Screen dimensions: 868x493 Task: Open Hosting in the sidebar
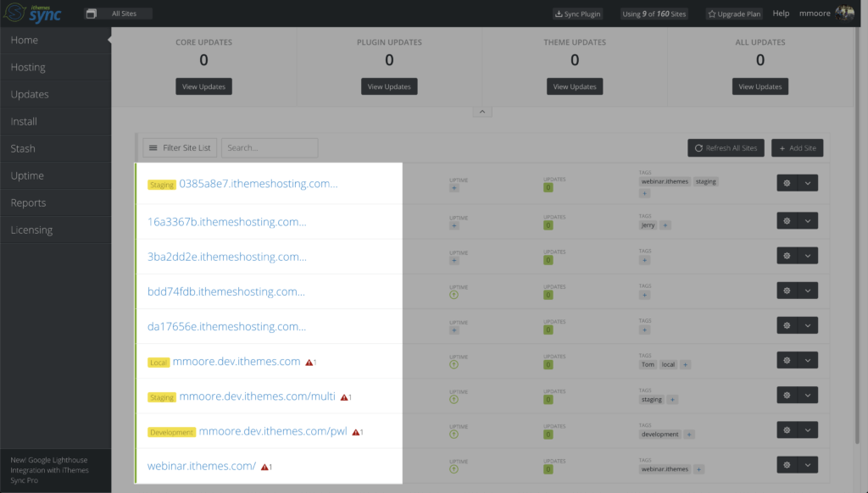[55, 68]
